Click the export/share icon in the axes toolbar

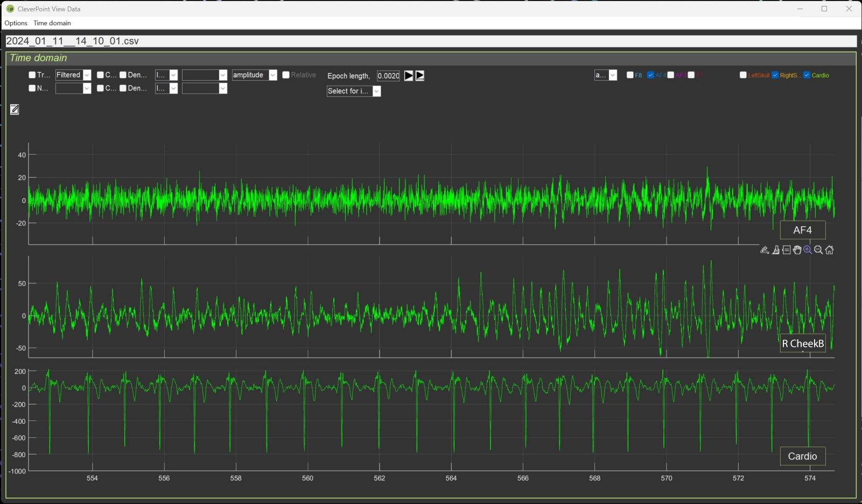pyautogui.click(x=765, y=250)
